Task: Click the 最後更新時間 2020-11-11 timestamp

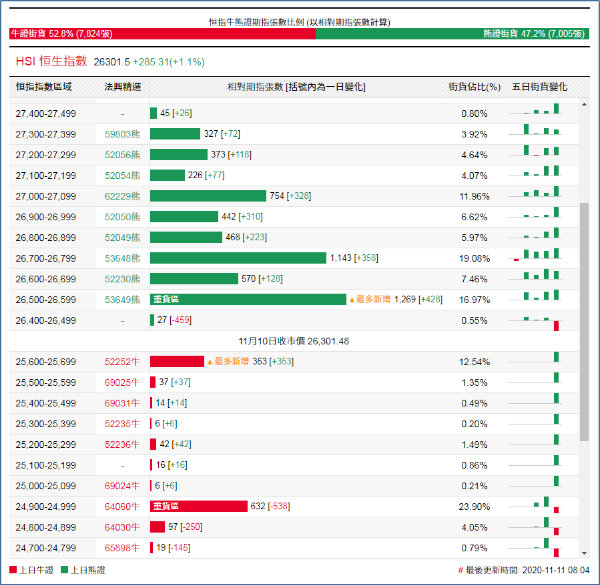Action: click(524, 570)
